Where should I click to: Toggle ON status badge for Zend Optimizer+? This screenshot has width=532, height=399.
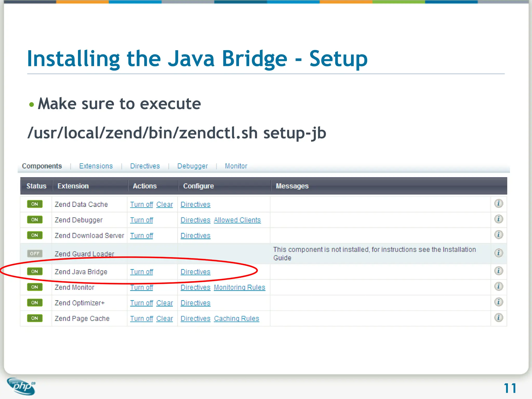[35, 303]
